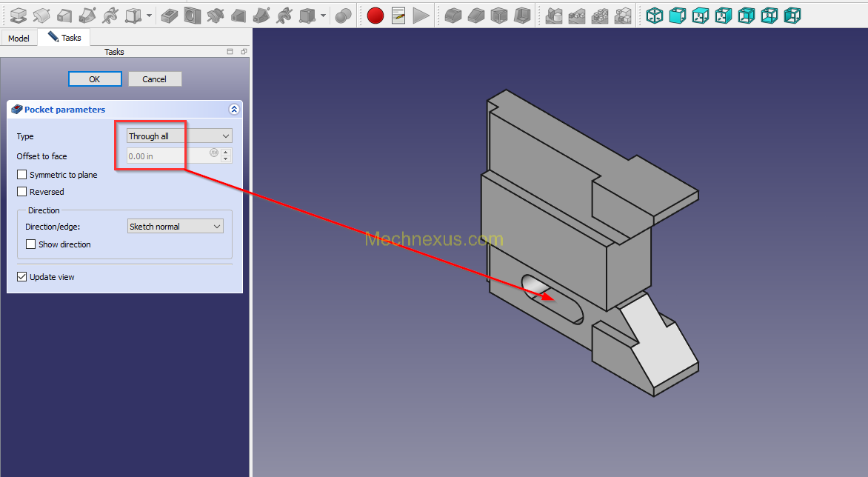Select the Chamfer tool icon
The image size is (868, 477).
click(x=476, y=16)
